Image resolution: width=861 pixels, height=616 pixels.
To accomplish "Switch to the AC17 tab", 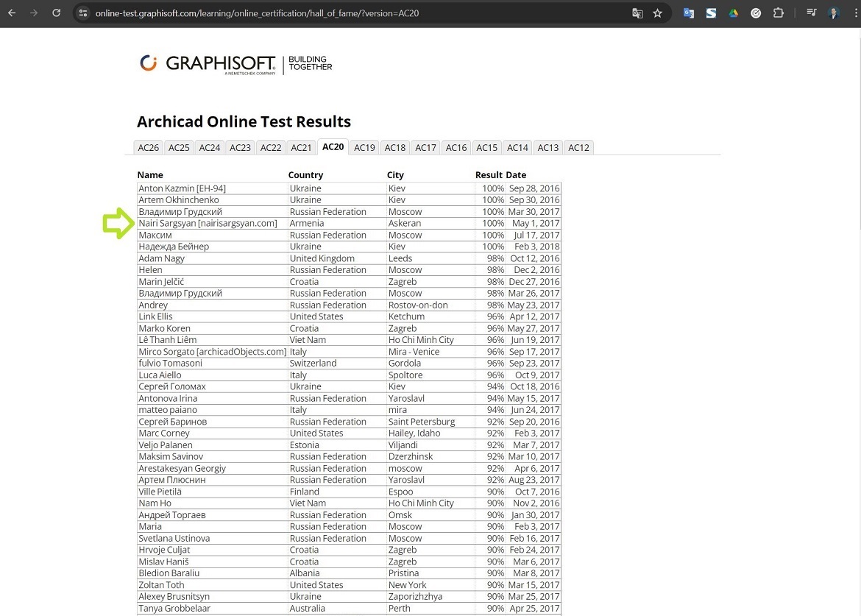I will click(x=425, y=148).
